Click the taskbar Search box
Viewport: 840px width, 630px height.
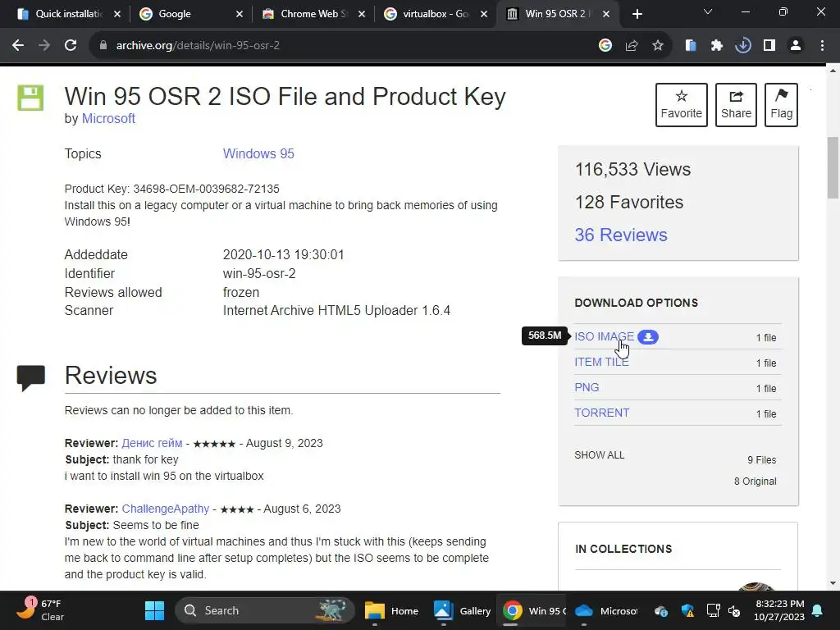coord(265,610)
